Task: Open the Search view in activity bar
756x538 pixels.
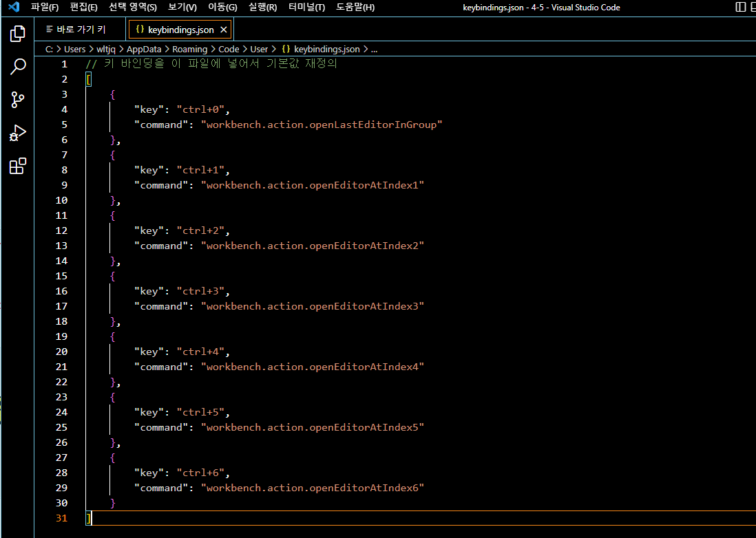Action: (18, 67)
